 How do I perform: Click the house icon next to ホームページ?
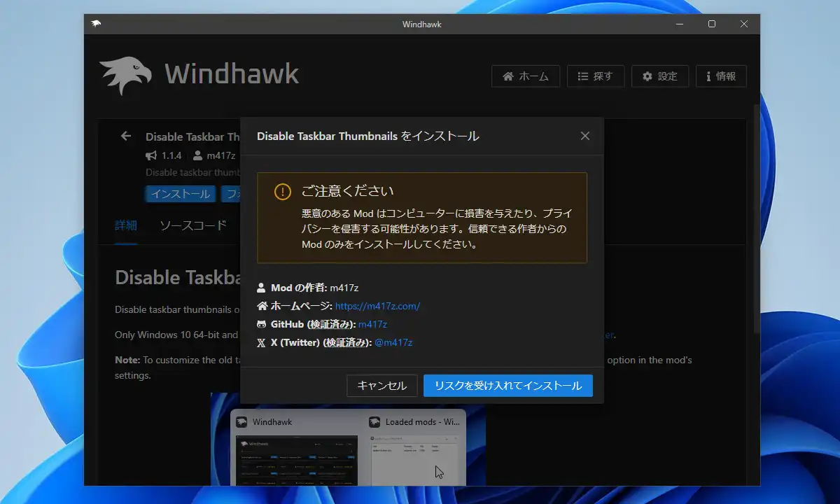coord(262,306)
